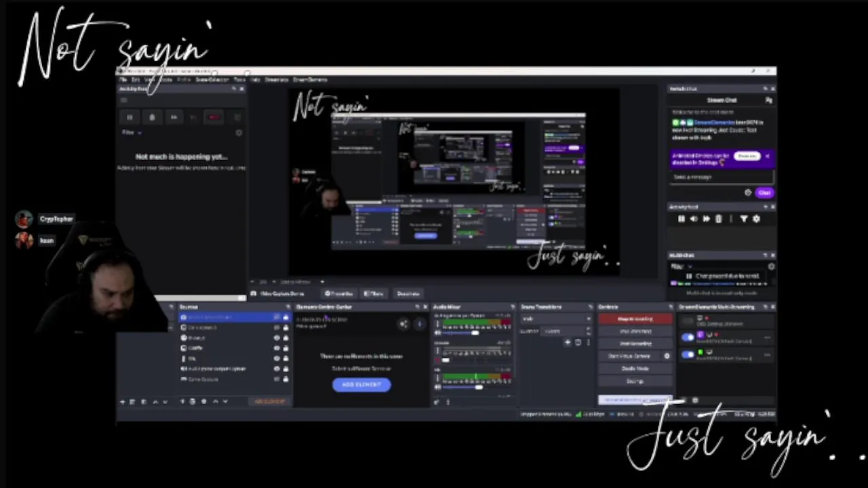
Task: Open Audio Mixer advanced properties gear
Action: pyautogui.click(x=437, y=402)
